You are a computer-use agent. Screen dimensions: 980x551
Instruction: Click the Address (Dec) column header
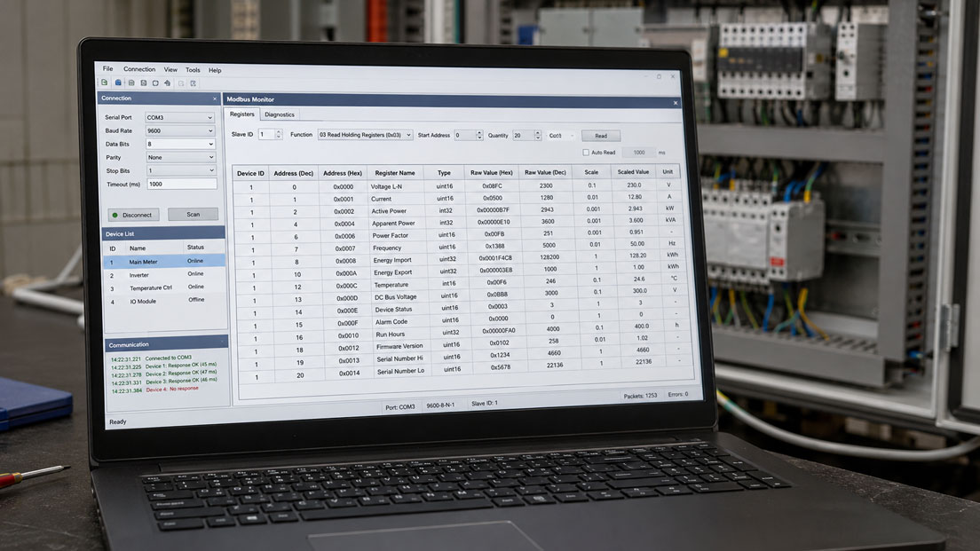(x=293, y=174)
